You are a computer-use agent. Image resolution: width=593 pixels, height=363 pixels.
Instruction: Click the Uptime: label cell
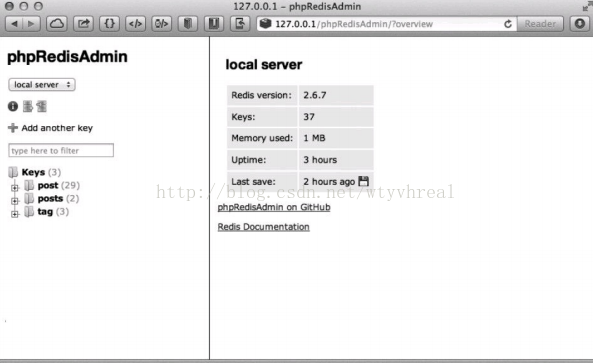pyautogui.click(x=262, y=160)
